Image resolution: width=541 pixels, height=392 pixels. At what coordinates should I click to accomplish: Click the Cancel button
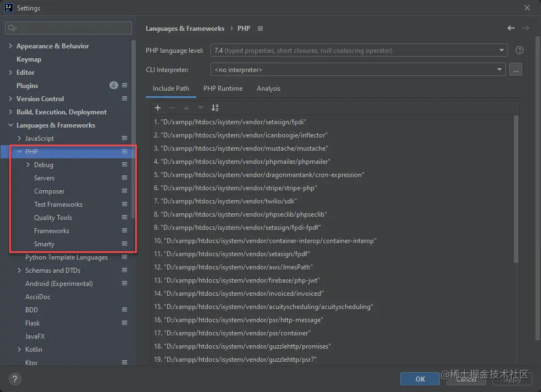(x=466, y=379)
